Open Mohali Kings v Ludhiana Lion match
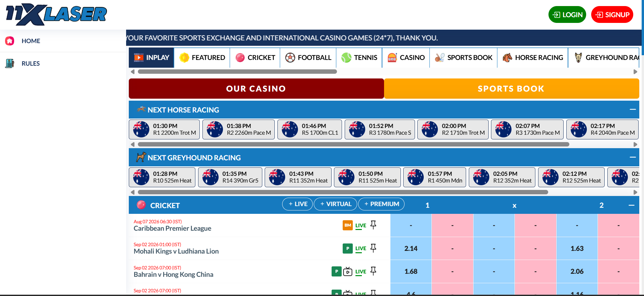 pos(176,251)
